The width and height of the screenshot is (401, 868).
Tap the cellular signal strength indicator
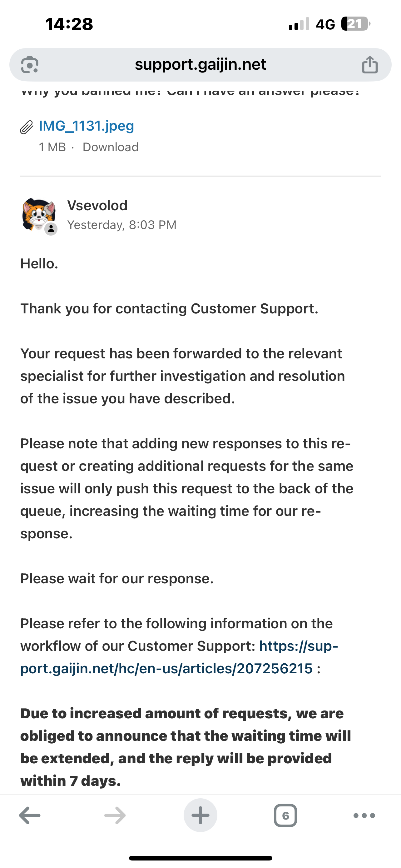[x=299, y=24]
